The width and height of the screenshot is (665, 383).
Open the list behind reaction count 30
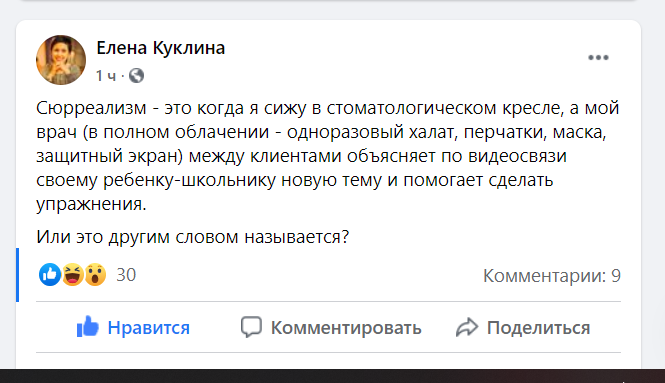(x=126, y=275)
